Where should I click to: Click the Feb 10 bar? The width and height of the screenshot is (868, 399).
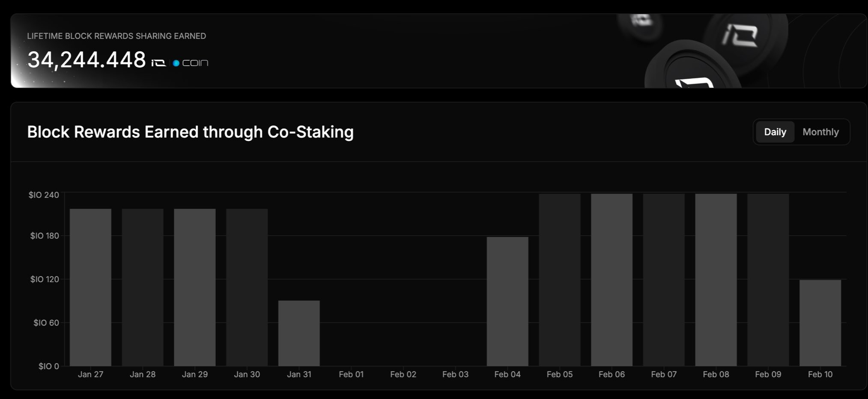coord(820,323)
